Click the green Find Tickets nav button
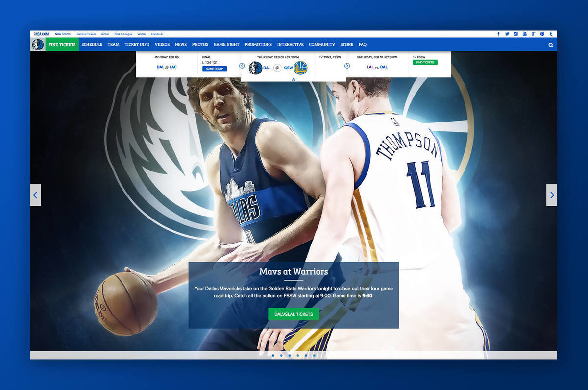The width and height of the screenshot is (588, 390). [62, 45]
